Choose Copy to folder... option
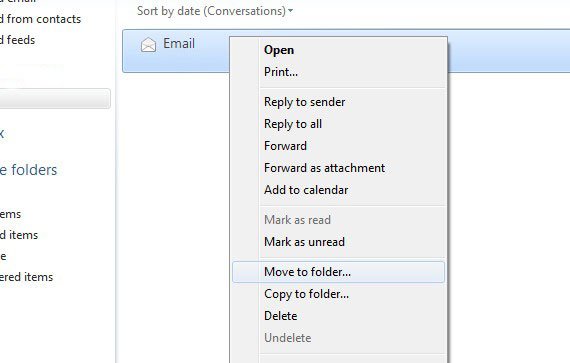Screen dimensions: 570x363 [306, 294]
